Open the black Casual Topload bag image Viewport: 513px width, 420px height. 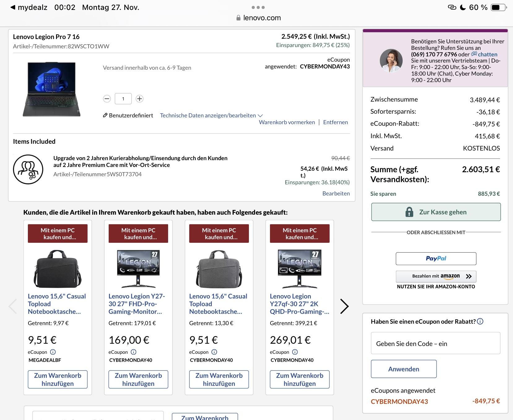[x=58, y=269]
